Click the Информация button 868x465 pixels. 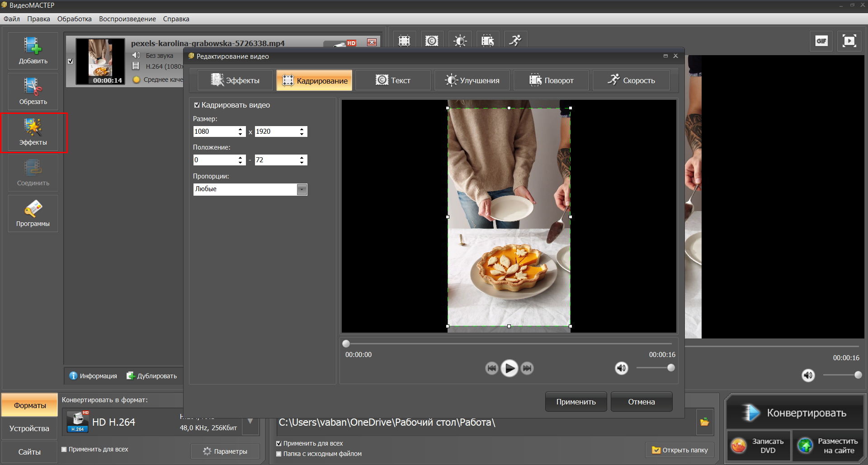93,376
